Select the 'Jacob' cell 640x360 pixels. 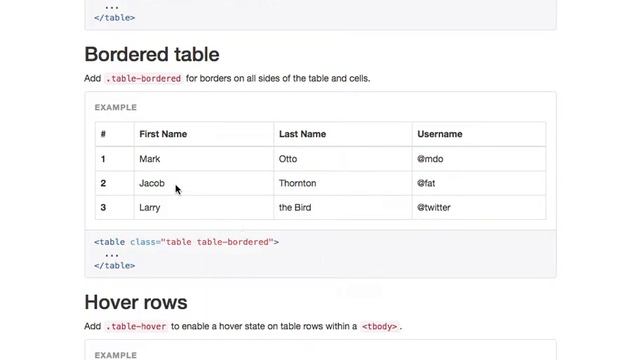(204, 183)
